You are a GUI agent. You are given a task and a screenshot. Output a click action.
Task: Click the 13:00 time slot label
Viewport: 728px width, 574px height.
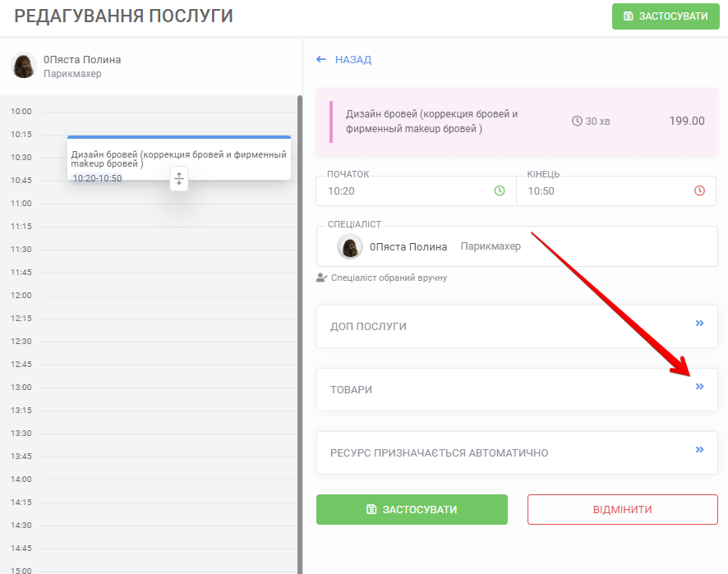coord(21,388)
